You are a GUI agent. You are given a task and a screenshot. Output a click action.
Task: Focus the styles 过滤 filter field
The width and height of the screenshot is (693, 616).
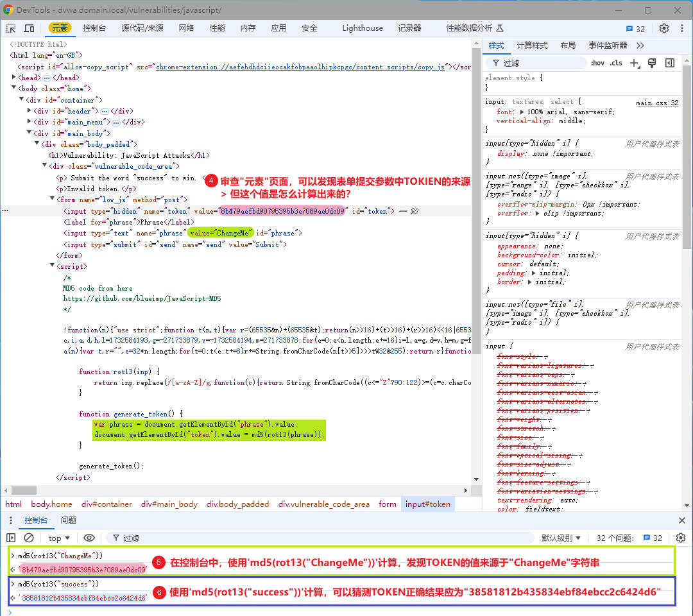536,63
